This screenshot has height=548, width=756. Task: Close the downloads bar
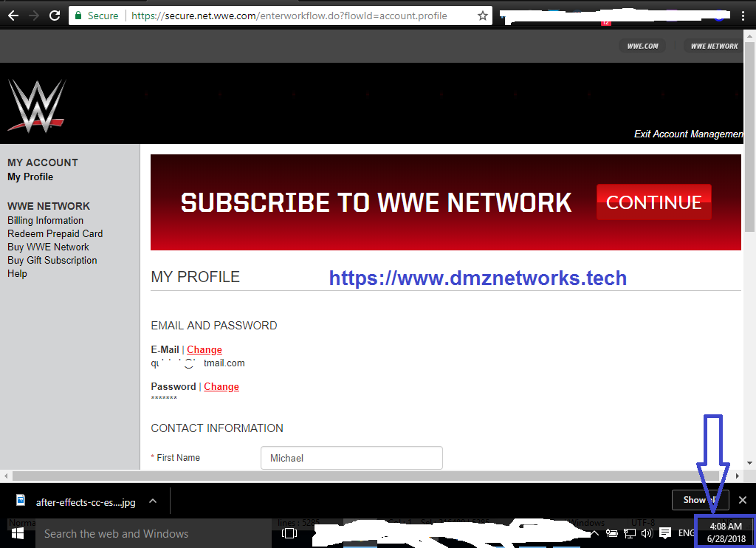[x=743, y=500]
